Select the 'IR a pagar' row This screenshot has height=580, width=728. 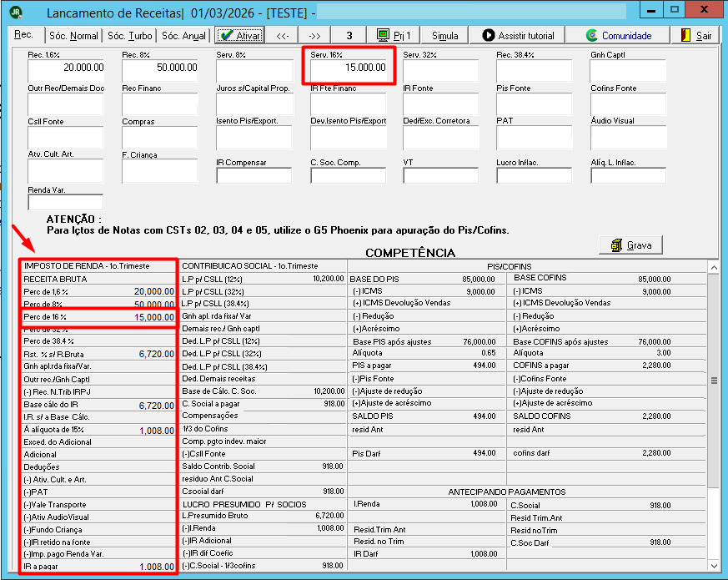(x=99, y=567)
